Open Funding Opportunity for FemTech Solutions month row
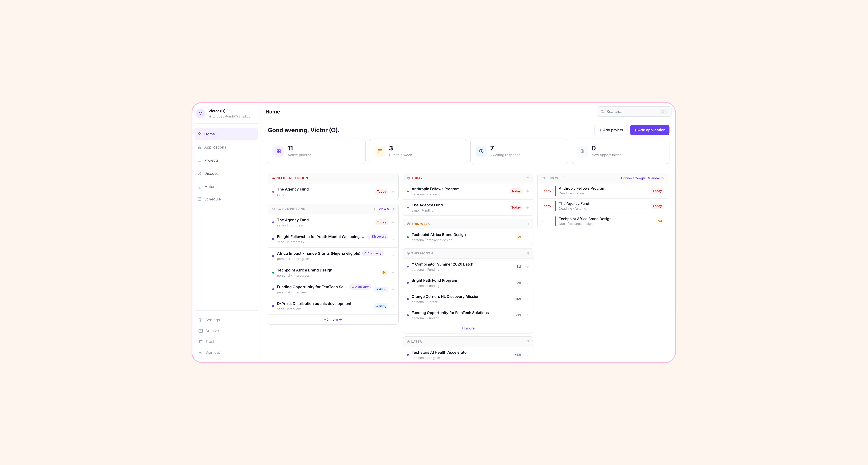The height and width of the screenshot is (465, 868). pos(468,315)
